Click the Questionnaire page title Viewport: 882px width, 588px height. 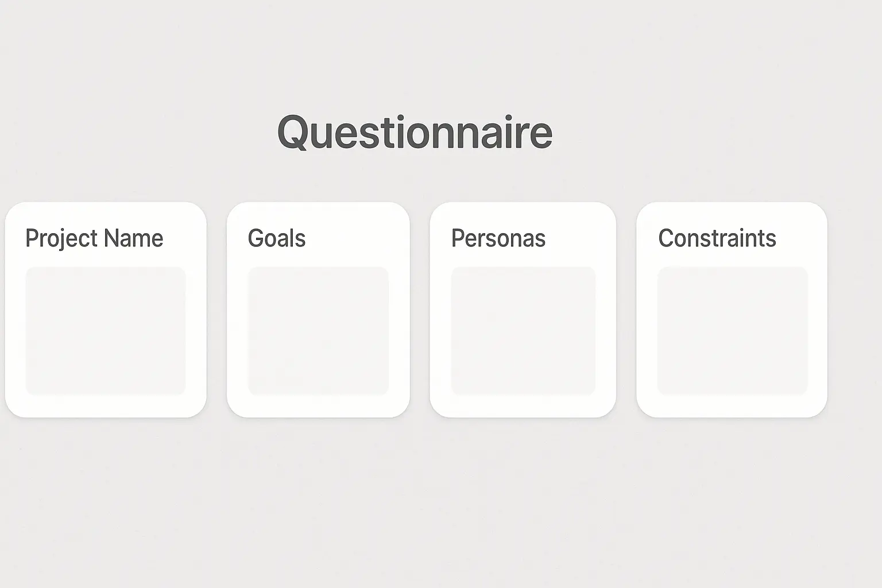click(415, 132)
